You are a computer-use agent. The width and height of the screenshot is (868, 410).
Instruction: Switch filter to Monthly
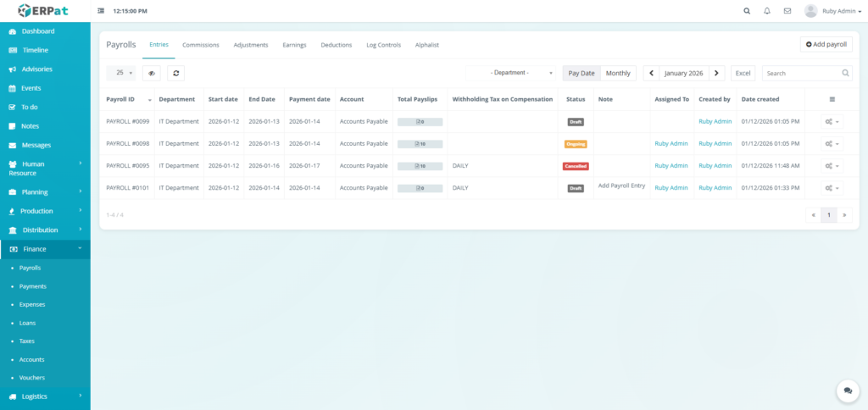(618, 74)
